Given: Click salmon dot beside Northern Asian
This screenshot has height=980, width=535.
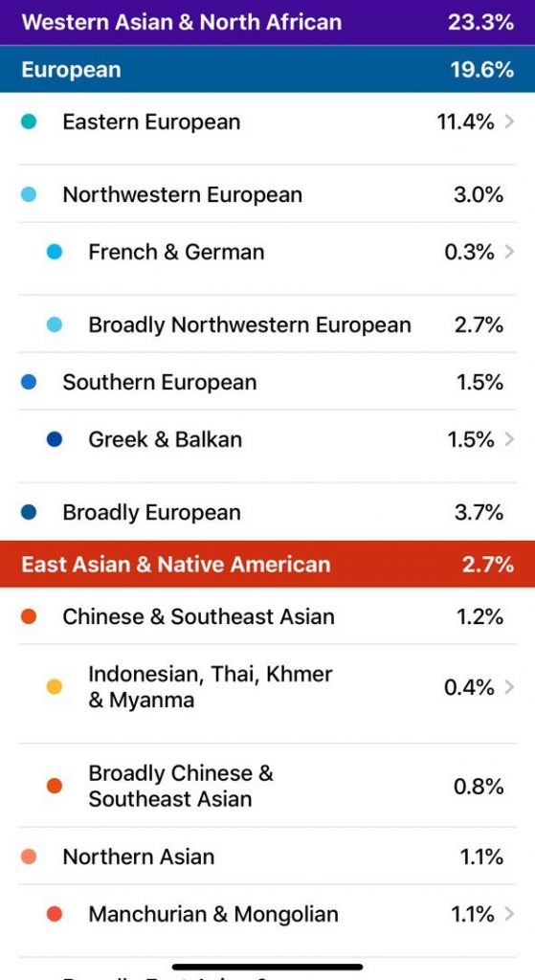Looking at the screenshot, I should pyautogui.click(x=29, y=857).
